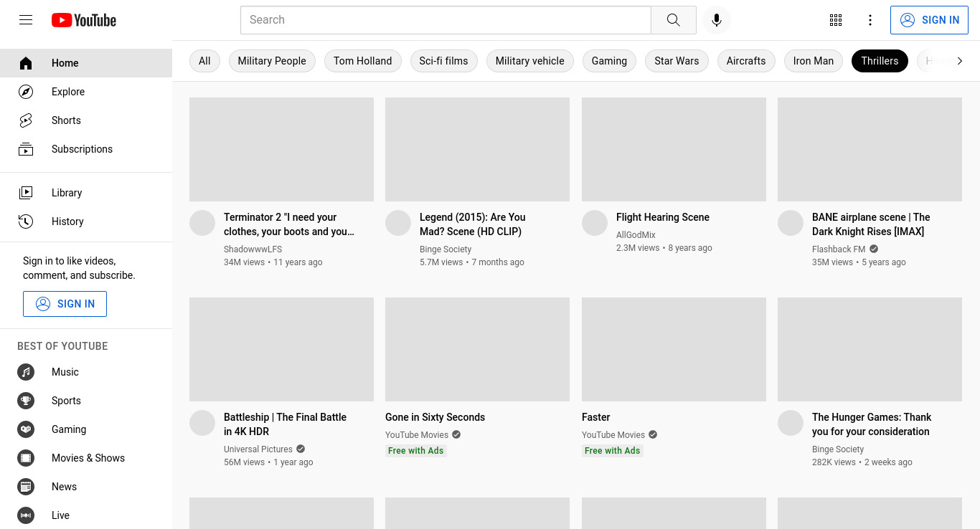Open Flight Hearing Scene title
The width and height of the screenshot is (980, 529).
663,217
